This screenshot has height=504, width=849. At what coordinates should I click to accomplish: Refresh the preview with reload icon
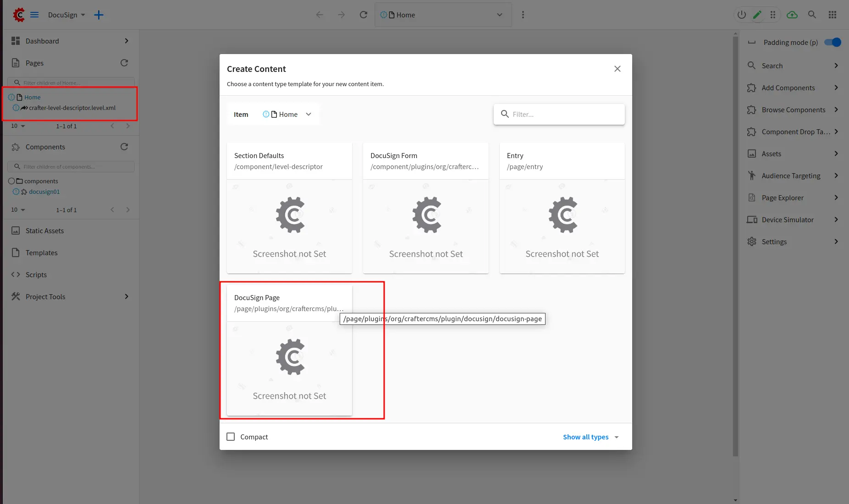(364, 15)
